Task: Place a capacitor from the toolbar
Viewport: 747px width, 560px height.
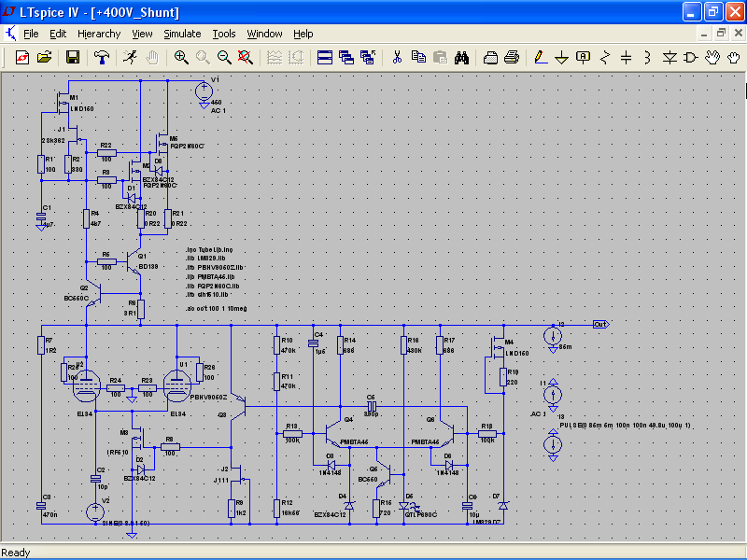Action: coord(626,58)
